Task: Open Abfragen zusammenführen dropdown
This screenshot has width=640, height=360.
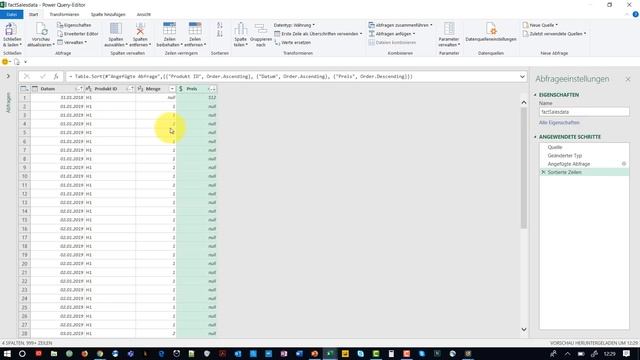Action: [400, 25]
